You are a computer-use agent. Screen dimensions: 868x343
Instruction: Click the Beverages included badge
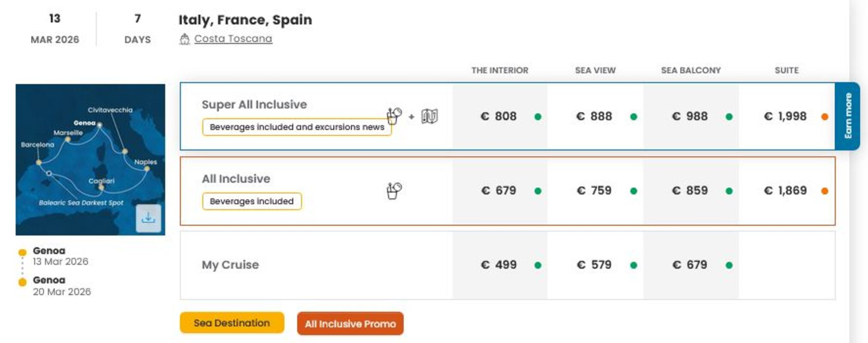coord(252,201)
